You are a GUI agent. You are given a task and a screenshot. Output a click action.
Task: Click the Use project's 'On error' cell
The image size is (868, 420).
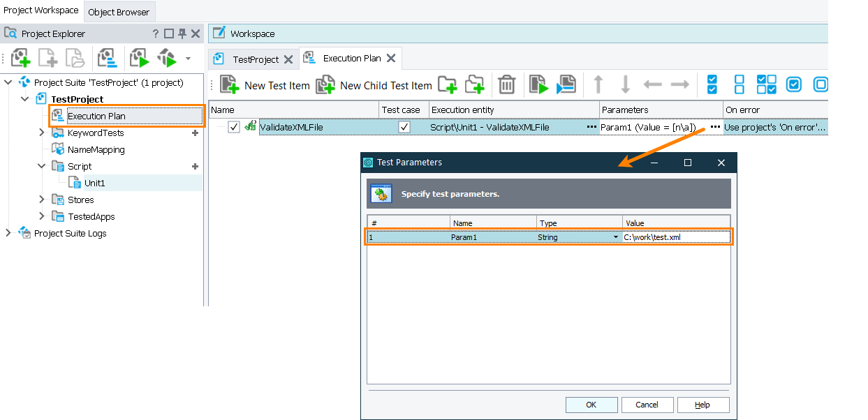775,128
